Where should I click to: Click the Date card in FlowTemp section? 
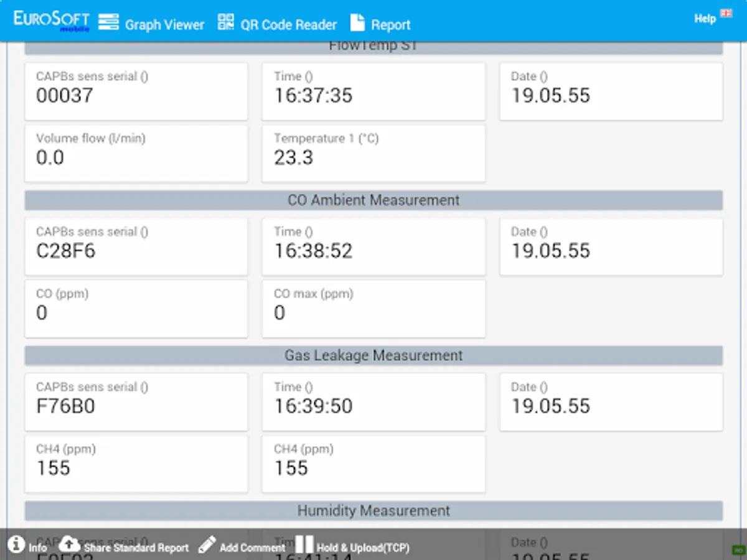611,91
